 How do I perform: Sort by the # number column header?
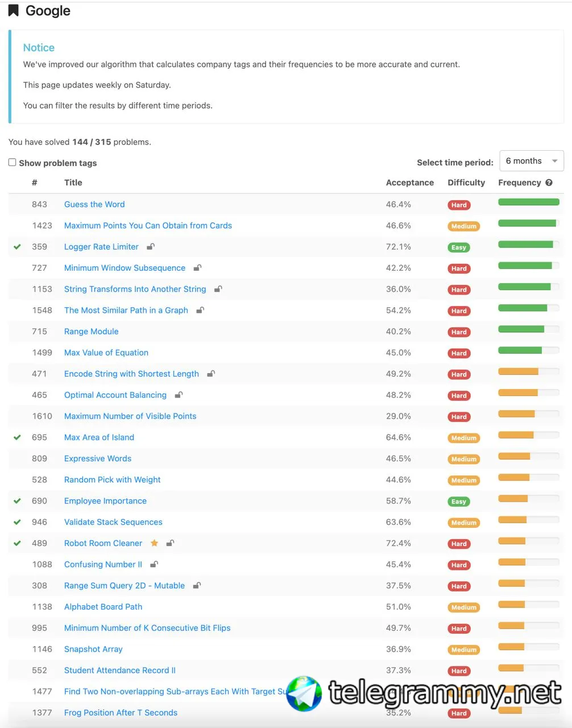[35, 183]
